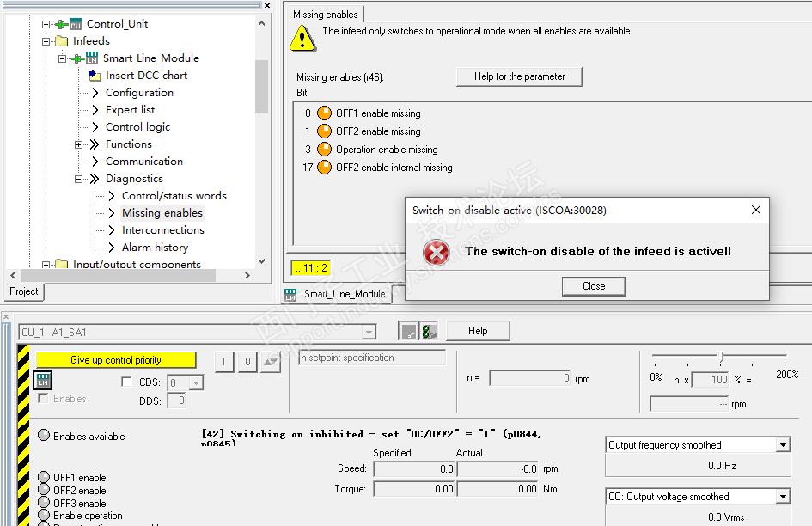Screen dimensions: 812x526
Task: Click the project tree vertical scrollbar
Action: click(x=261, y=86)
